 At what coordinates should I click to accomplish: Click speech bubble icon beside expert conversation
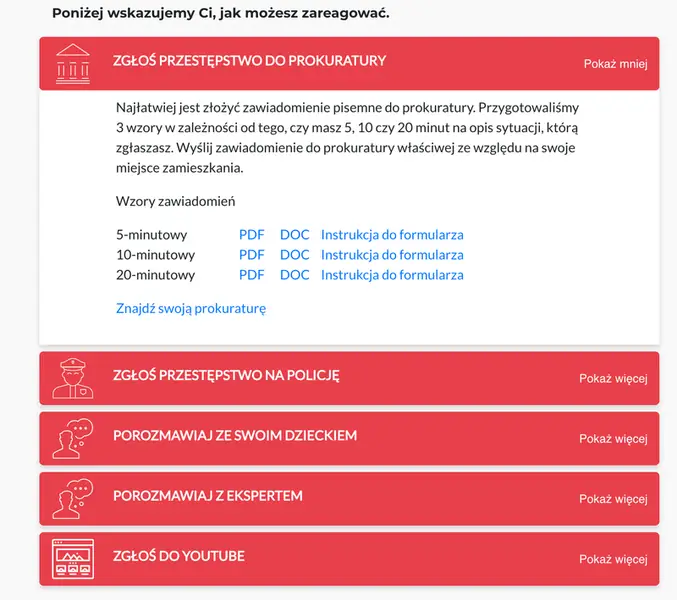[73, 499]
